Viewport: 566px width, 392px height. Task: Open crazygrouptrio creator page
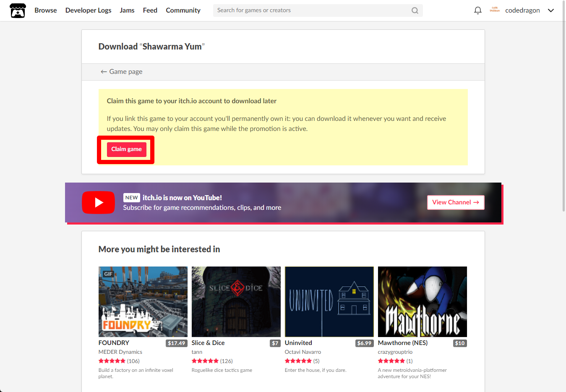(395, 352)
